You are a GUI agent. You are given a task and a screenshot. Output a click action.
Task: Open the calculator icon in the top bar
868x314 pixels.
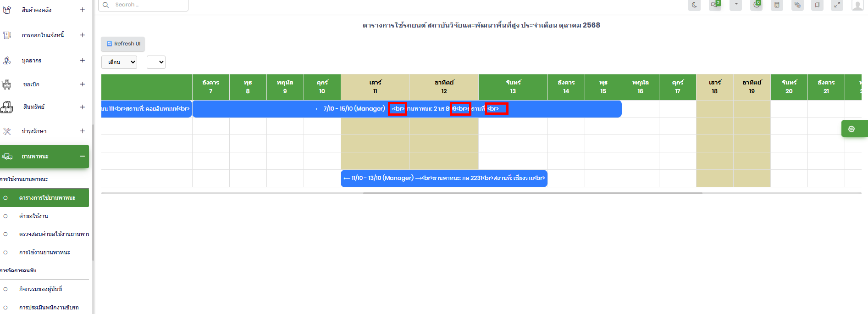[x=777, y=5]
